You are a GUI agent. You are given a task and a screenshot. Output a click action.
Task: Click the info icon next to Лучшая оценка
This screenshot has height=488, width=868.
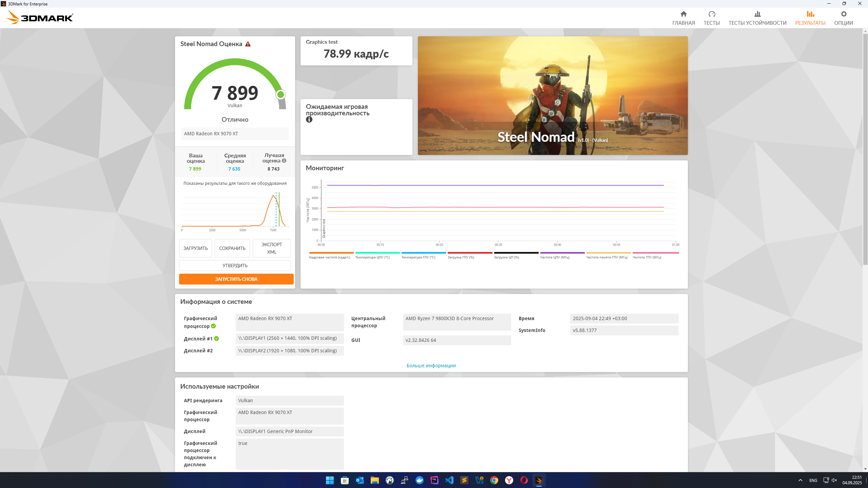coord(284,161)
